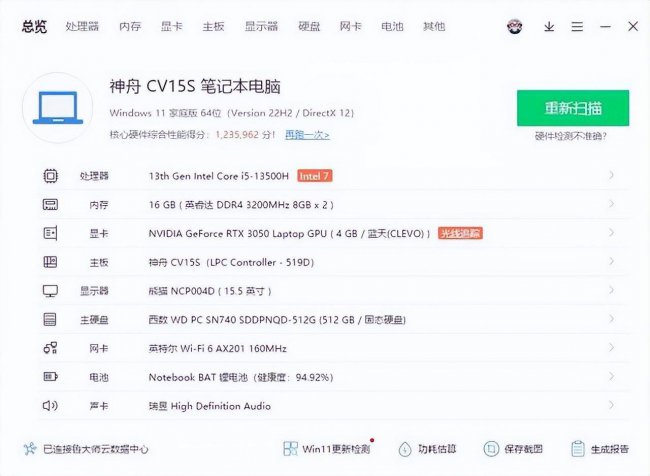Screen dimensions: 650x476
Task: Click 已连接鲁大师云数据中心 status text
Action: coord(96,449)
